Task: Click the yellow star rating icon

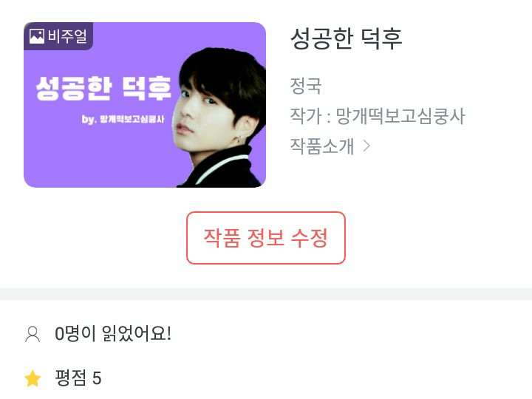Action: [x=33, y=378]
